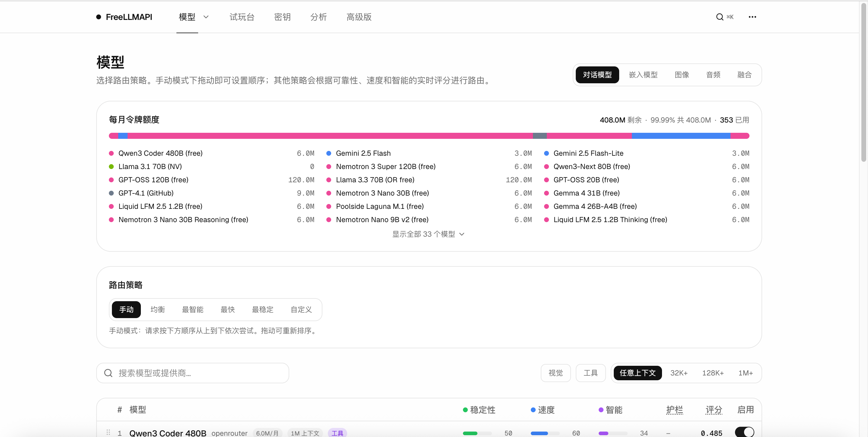Focus the 搜索模型或提供商 search field
Screen dimensions: 868x437
pos(193,373)
